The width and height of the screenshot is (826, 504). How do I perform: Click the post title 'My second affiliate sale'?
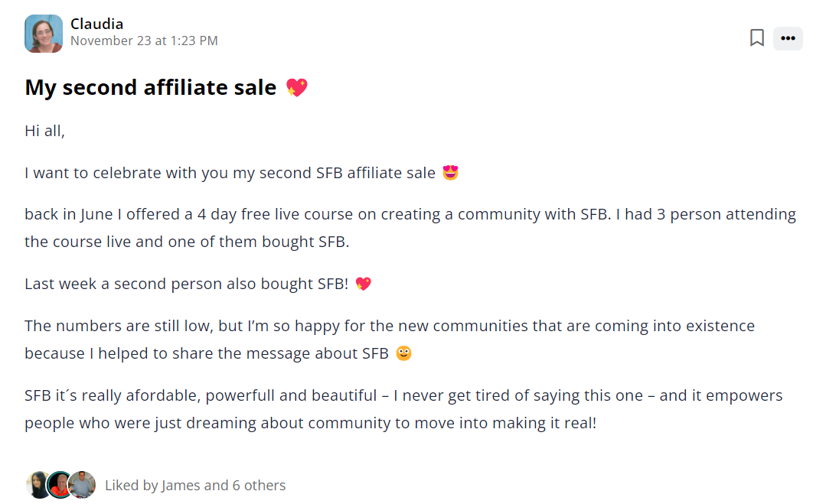(151, 87)
